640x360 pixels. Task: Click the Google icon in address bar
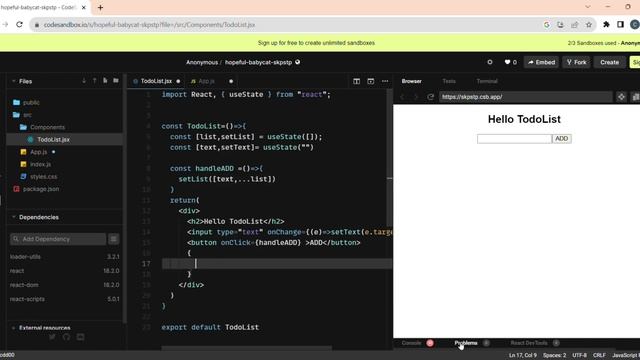click(x=546, y=25)
